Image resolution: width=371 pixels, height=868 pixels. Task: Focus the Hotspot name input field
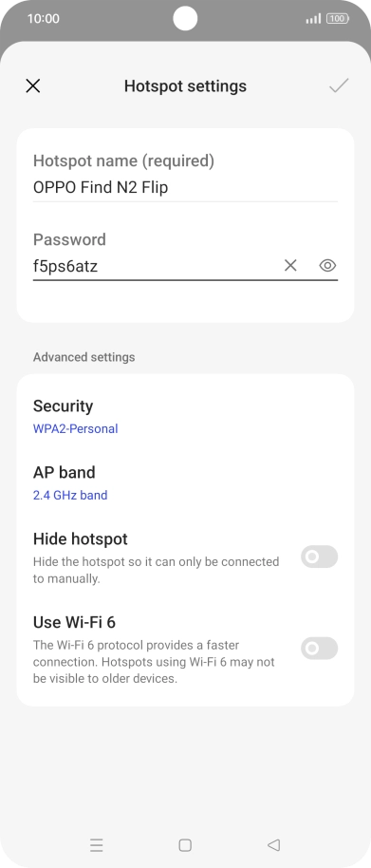pyautogui.click(x=185, y=188)
